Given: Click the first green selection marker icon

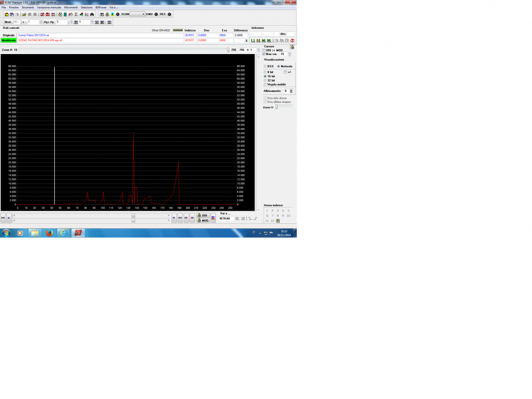Looking at the screenshot, I should pos(253,40).
